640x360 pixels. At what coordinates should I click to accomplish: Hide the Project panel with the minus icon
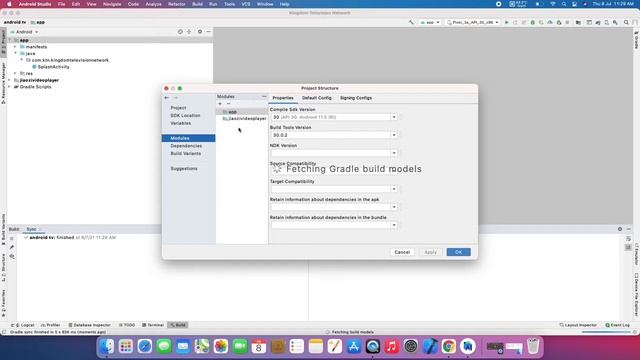coord(209,31)
